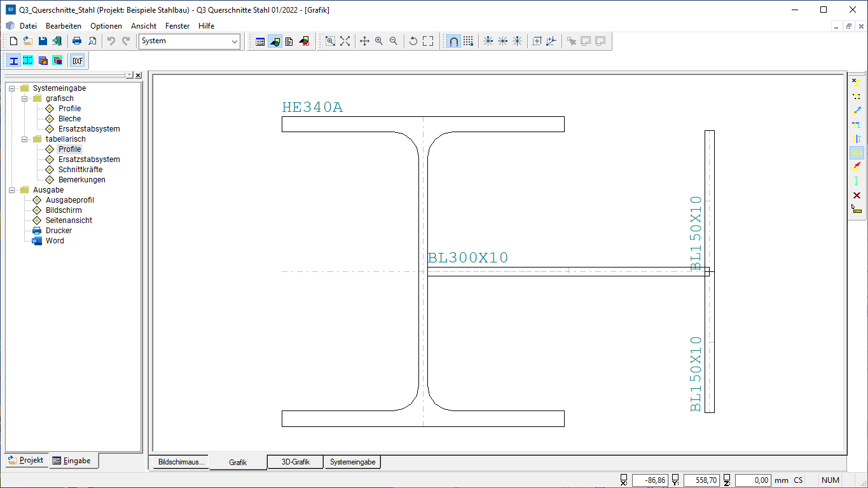This screenshot has width=868, height=488.
Task: Open the Hilfe menu
Action: [x=207, y=26]
